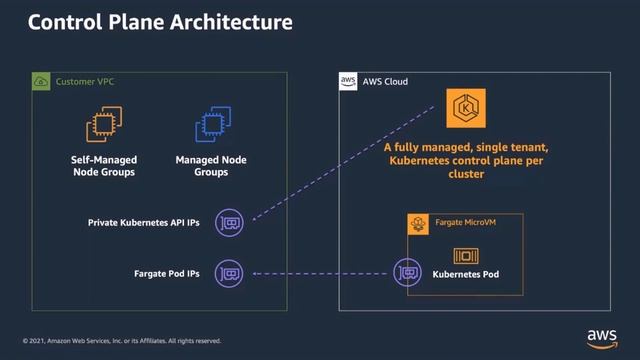The image size is (640, 360).
Task: Select the orange EKS Kubernetes icon
Action: pos(466,108)
